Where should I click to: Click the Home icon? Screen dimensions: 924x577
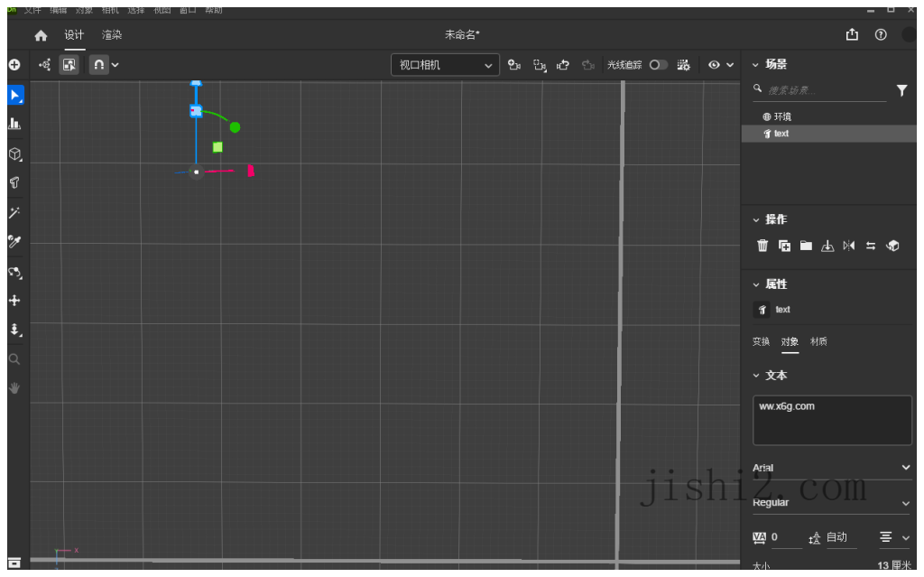coord(41,35)
